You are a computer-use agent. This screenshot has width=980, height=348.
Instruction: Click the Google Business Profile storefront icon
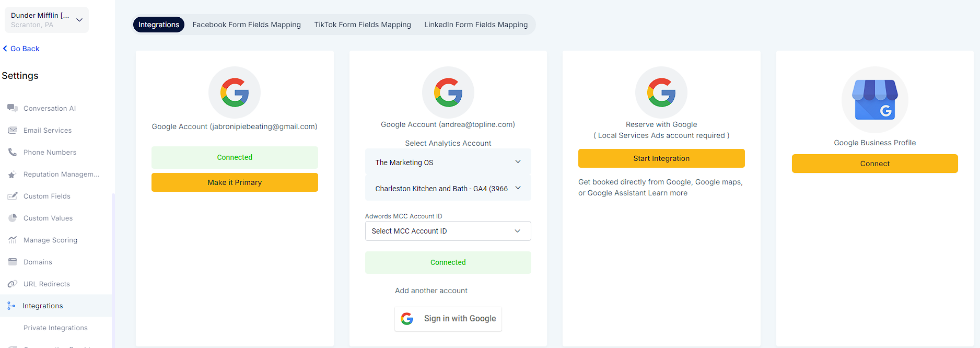click(875, 100)
